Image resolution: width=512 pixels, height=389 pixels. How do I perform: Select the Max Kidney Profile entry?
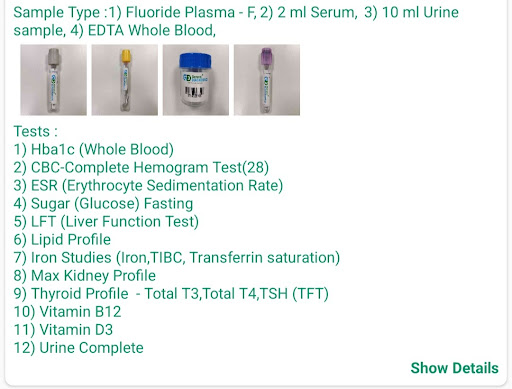(x=85, y=275)
